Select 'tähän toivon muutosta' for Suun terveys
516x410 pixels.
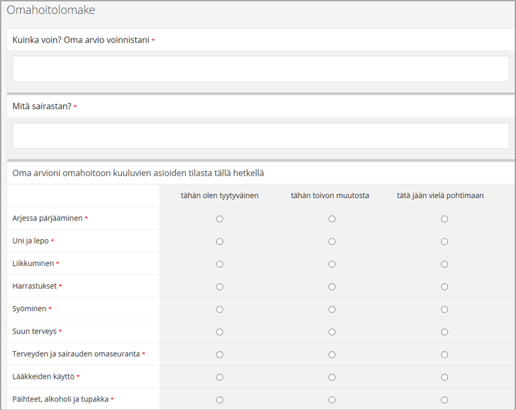point(332,332)
